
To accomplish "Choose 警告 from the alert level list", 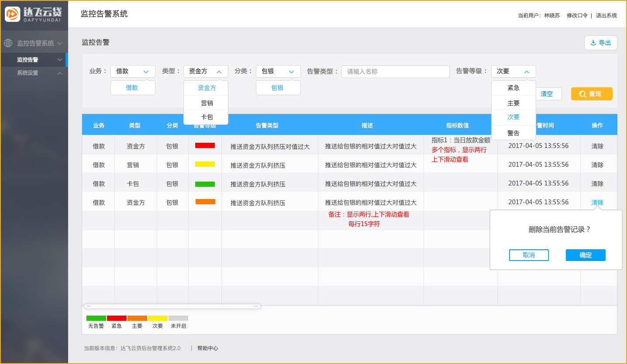I will (x=513, y=132).
